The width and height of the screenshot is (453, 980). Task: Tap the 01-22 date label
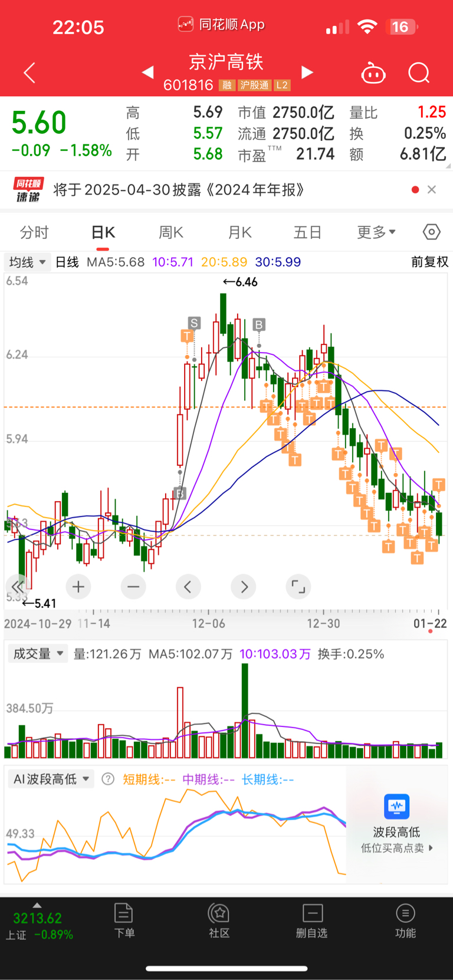[430, 623]
